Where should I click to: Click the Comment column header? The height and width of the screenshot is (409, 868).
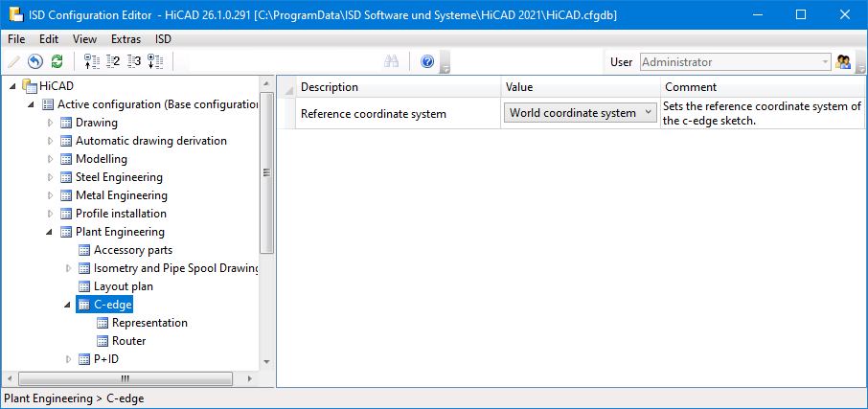(x=763, y=87)
